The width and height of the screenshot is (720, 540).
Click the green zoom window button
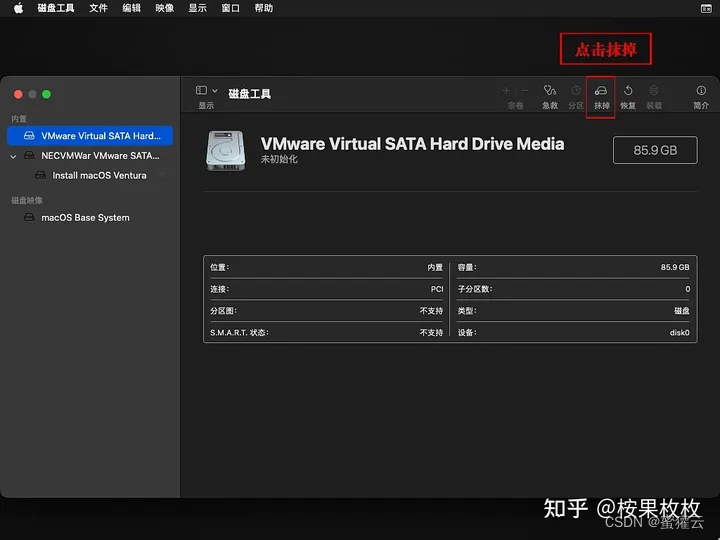46,94
